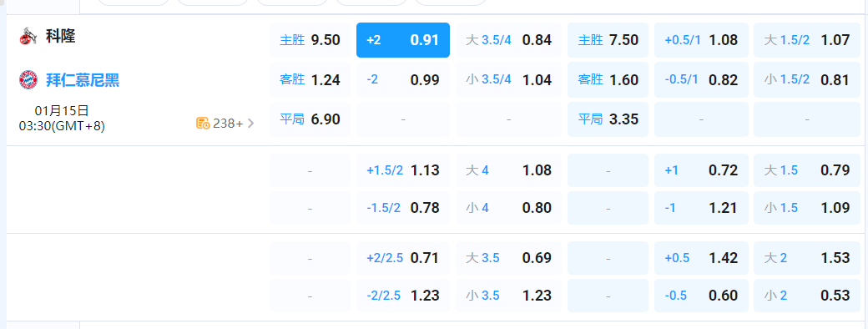Click the Bayern Munich team crest
868x329 pixels.
(x=28, y=80)
